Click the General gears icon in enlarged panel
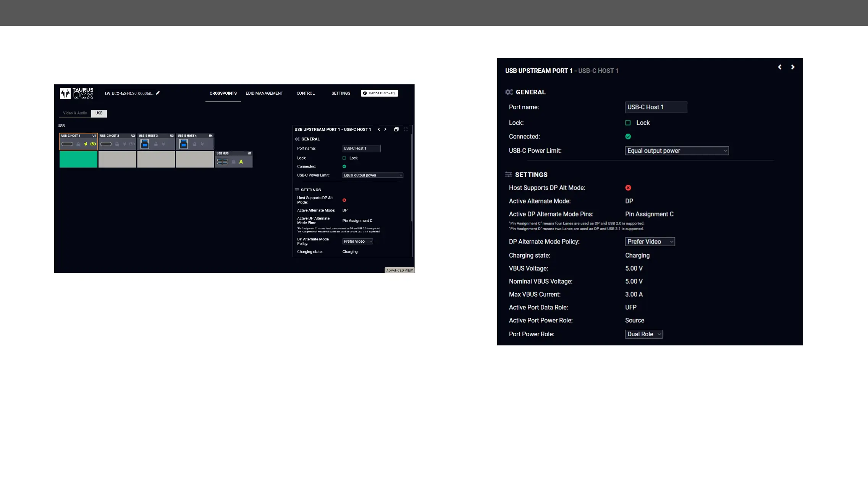Viewport: 868px width, 487px height. [x=509, y=92]
